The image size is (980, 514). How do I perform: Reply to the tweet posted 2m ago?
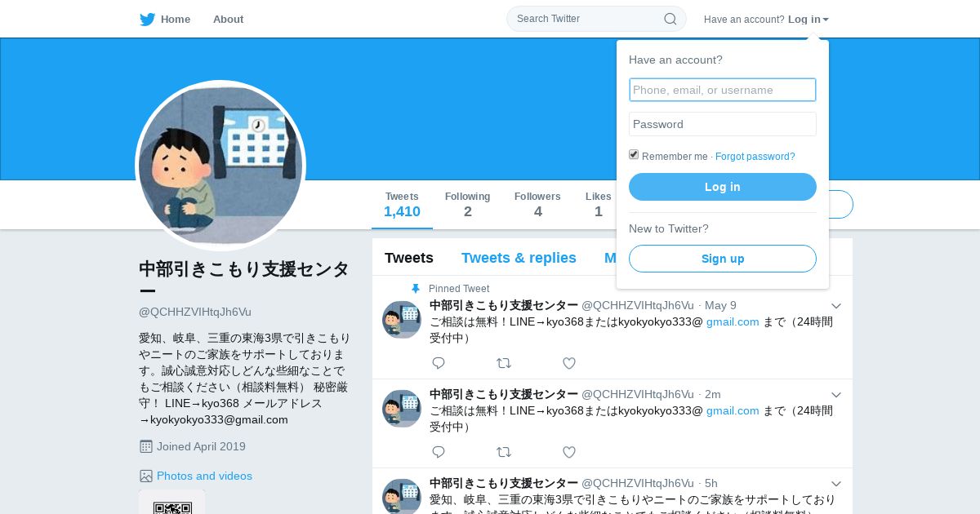[x=439, y=452]
